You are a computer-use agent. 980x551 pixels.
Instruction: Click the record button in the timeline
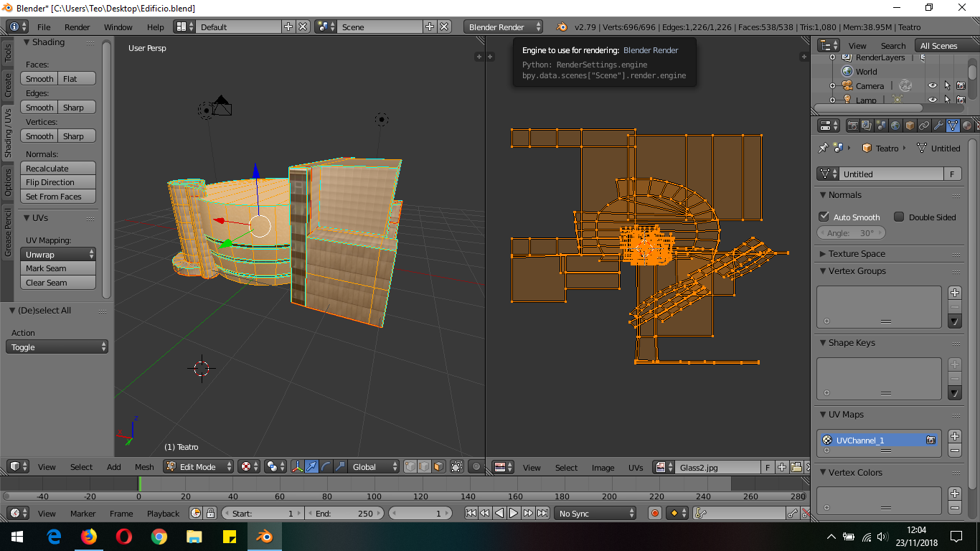[654, 513]
